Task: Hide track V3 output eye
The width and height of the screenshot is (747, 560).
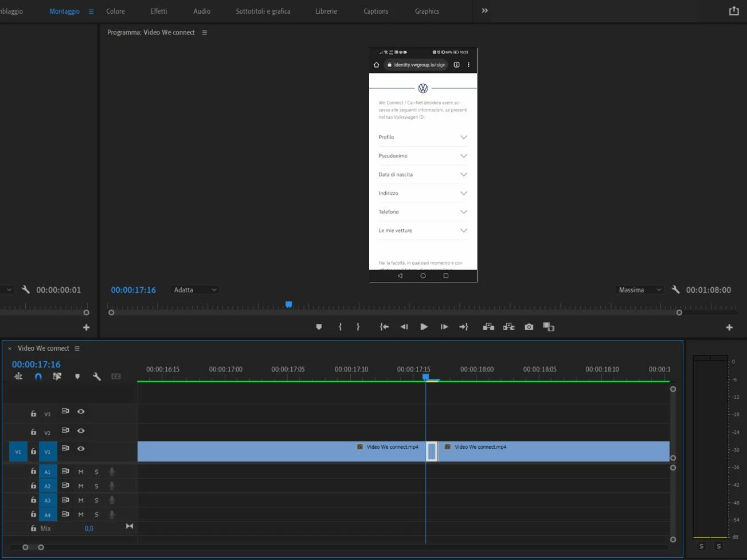Action: 81,412
